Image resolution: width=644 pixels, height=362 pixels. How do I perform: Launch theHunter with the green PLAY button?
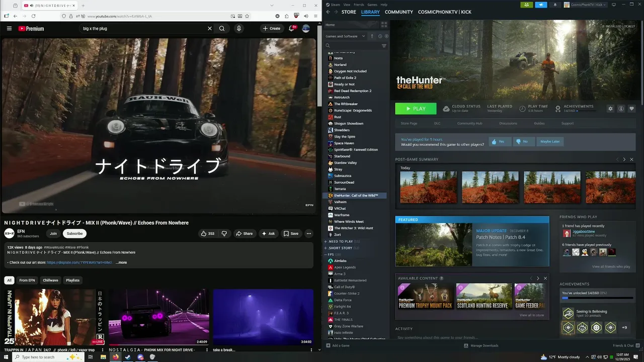pyautogui.click(x=416, y=109)
